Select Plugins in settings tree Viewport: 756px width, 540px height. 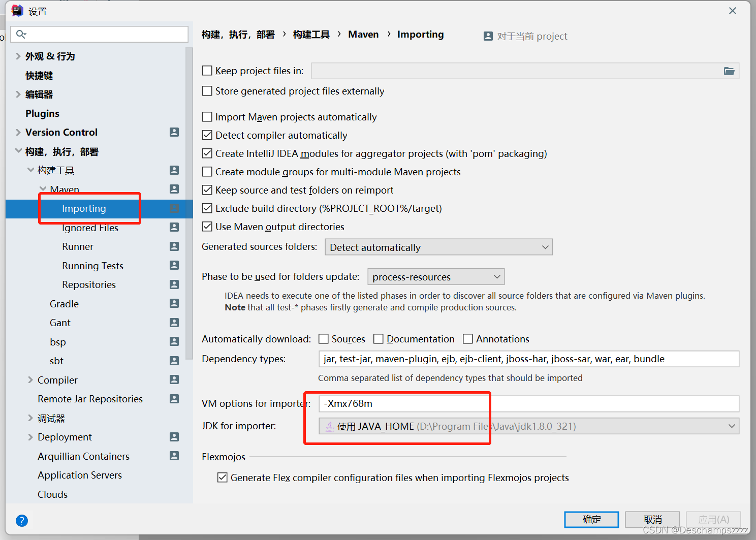43,113
